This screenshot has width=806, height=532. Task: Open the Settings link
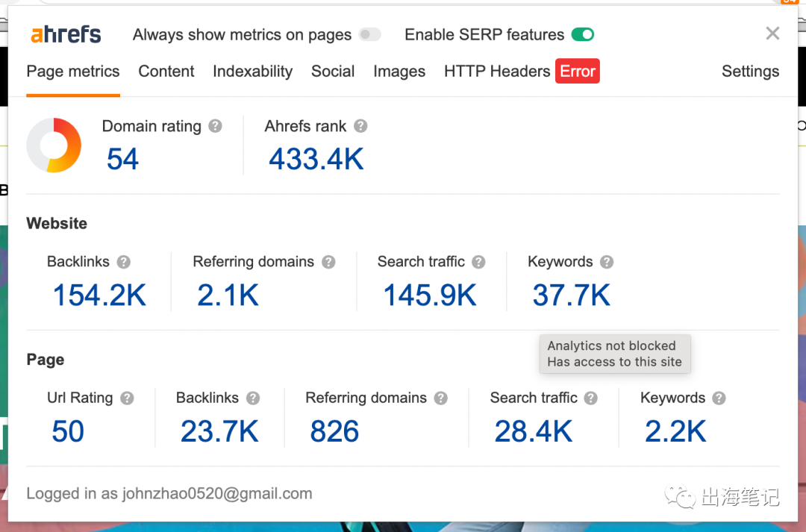[750, 72]
